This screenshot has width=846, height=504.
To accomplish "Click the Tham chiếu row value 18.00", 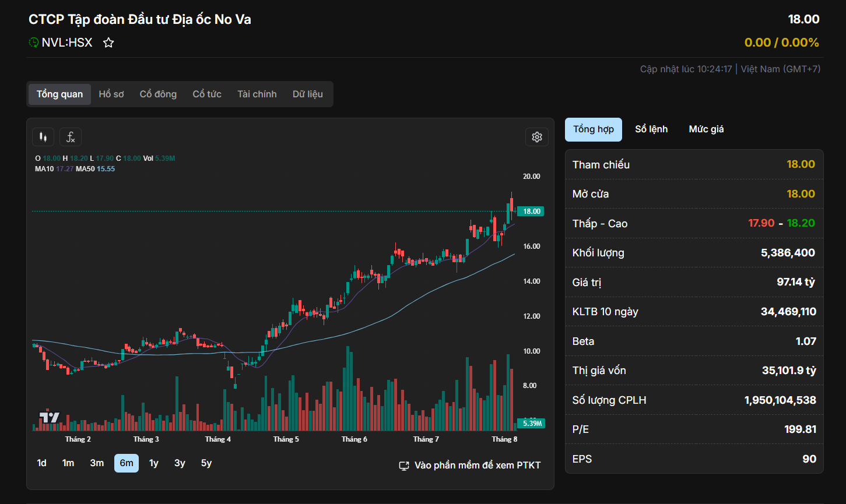I will (x=801, y=164).
